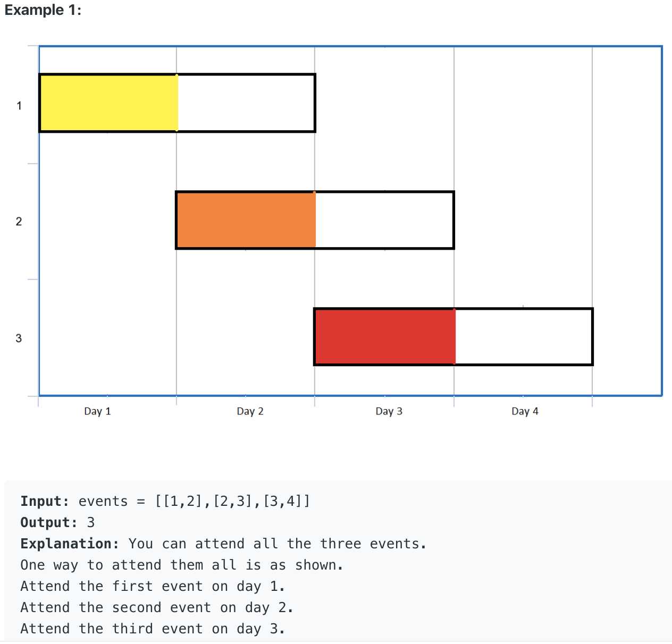Click the orange filled block of event 2
672x644 pixels.
coord(246,220)
